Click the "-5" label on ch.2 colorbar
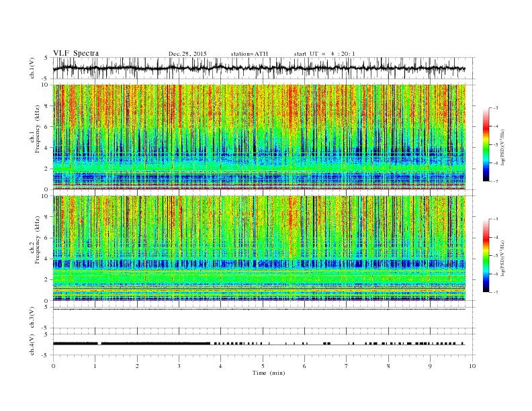532x411 pixels. click(496, 256)
